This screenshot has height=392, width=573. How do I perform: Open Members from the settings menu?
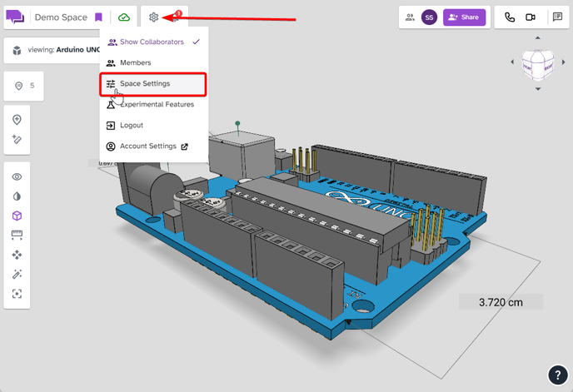point(153,63)
